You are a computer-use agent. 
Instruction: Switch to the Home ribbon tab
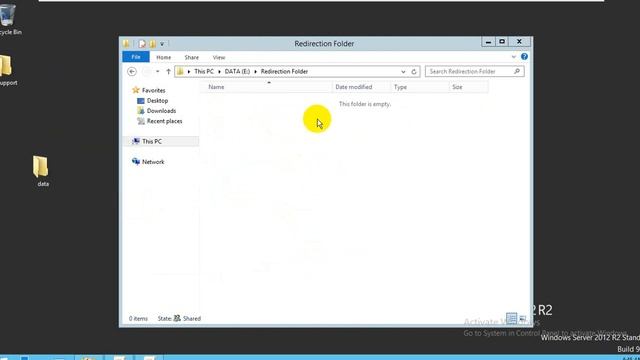coord(164,58)
